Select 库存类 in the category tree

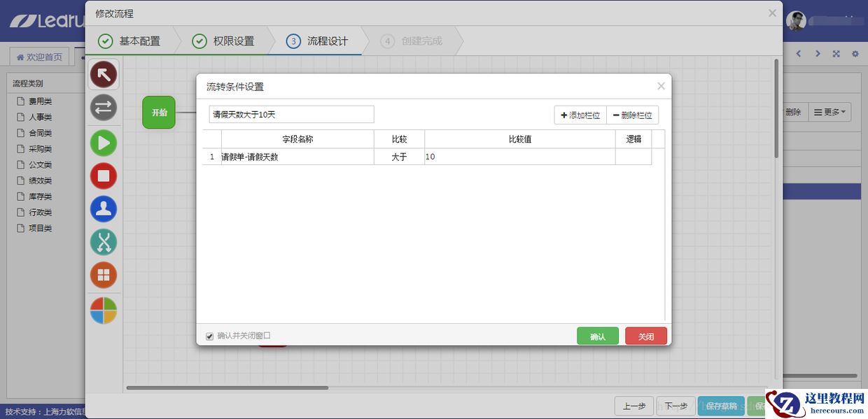pos(40,197)
